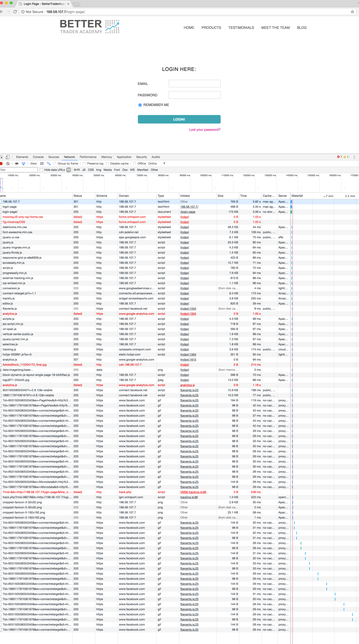359x644 pixels.
Task: Go back with the browser back arrow
Action: click(1, 12)
